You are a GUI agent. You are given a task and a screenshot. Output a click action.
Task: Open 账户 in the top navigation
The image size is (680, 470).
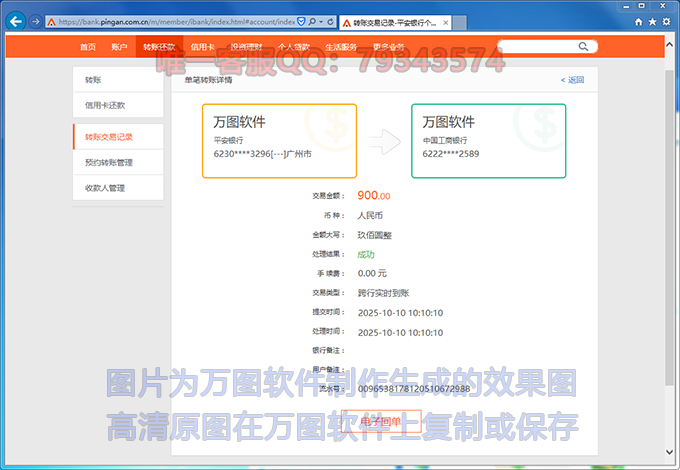point(119,47)
